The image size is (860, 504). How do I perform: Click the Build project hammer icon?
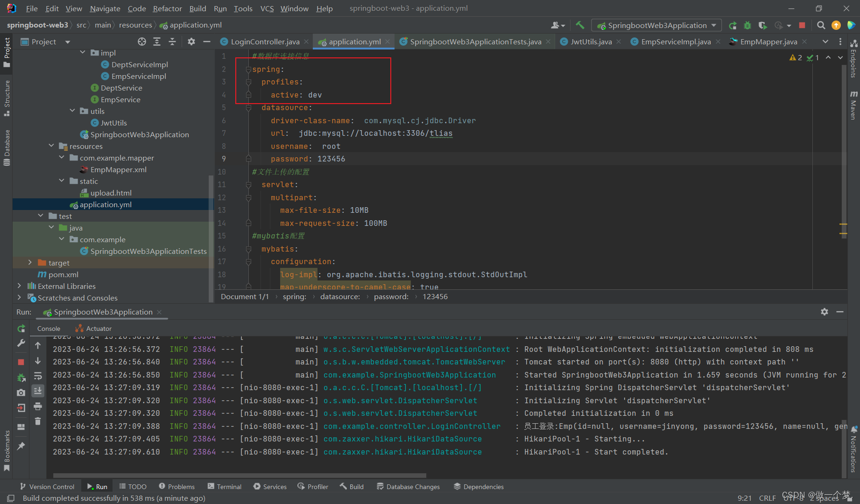coord(580,25)
